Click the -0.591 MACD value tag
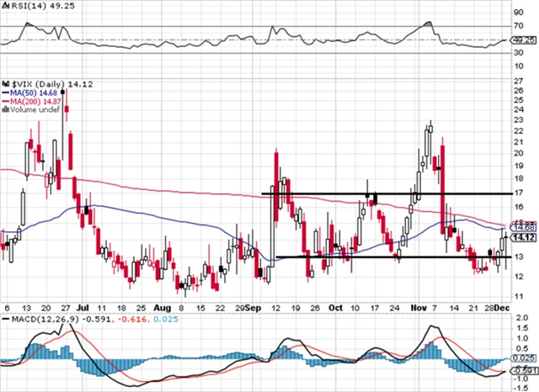The height and width of the screenshot is (392, 539). pyautogui.click(x=524, y=370)
